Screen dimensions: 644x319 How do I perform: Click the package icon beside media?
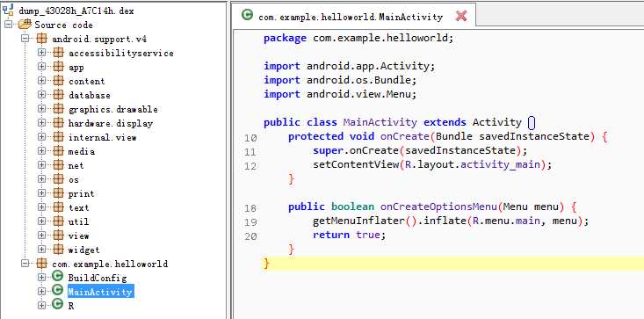point(59,151)
